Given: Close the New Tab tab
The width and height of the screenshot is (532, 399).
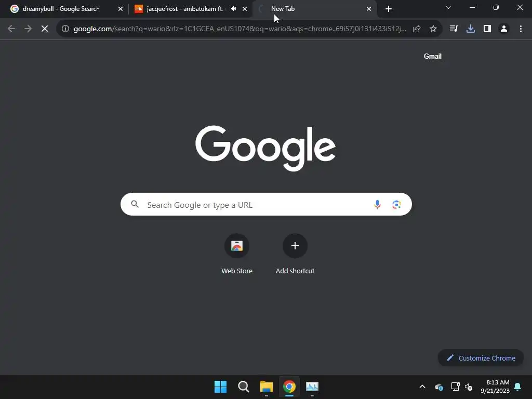Looking at the screenshot, I should [369, 9].
